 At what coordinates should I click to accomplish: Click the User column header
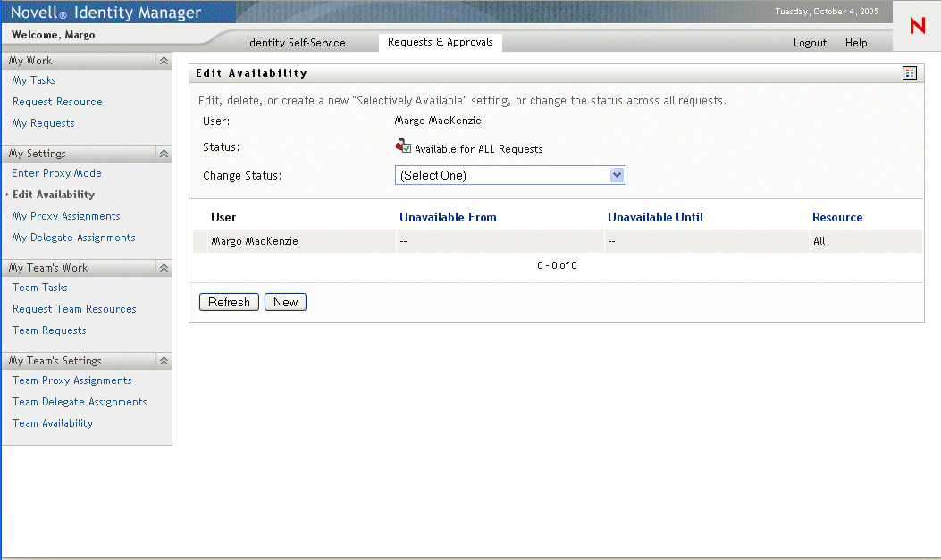(x=223, y=218)
